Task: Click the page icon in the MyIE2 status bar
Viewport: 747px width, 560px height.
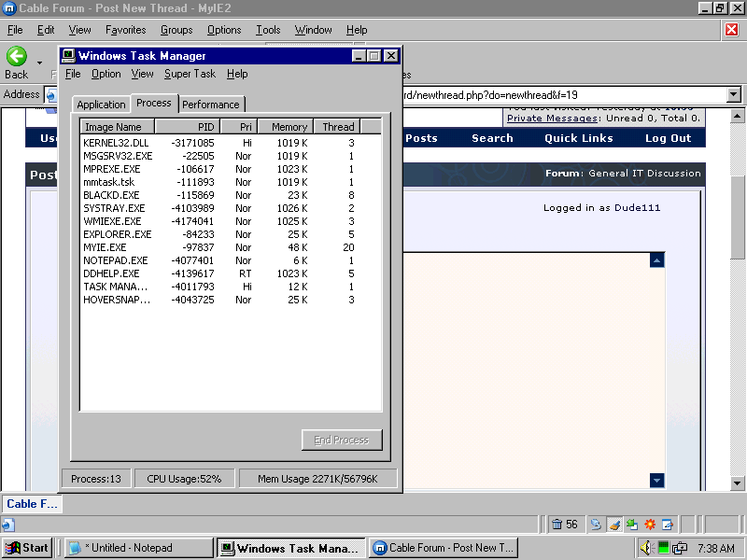Action: point(8,525)
